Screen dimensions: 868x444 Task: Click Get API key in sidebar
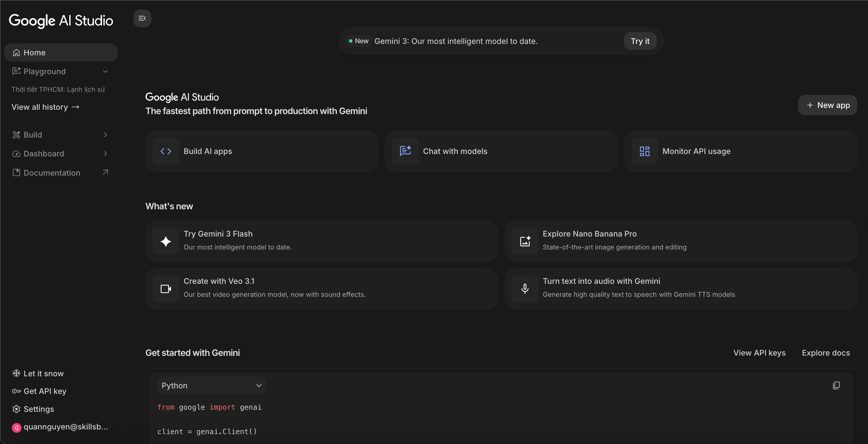tap(40, 391)
